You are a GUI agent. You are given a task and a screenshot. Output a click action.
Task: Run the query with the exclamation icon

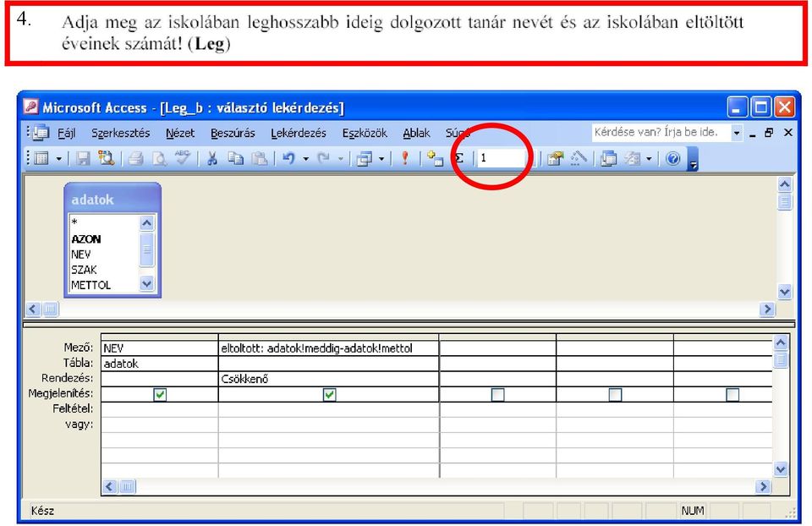coord(405,158)
